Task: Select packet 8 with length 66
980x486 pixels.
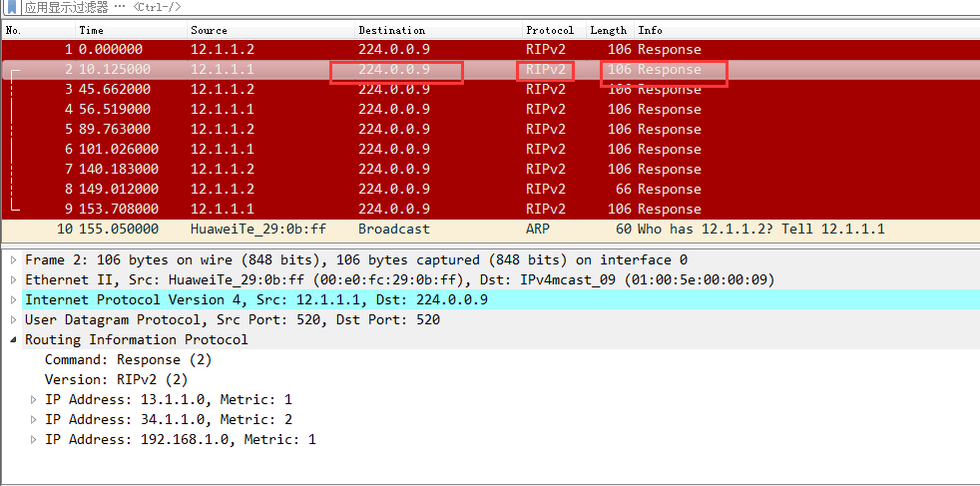Action: pyautogui.click(x=490, y=190)
